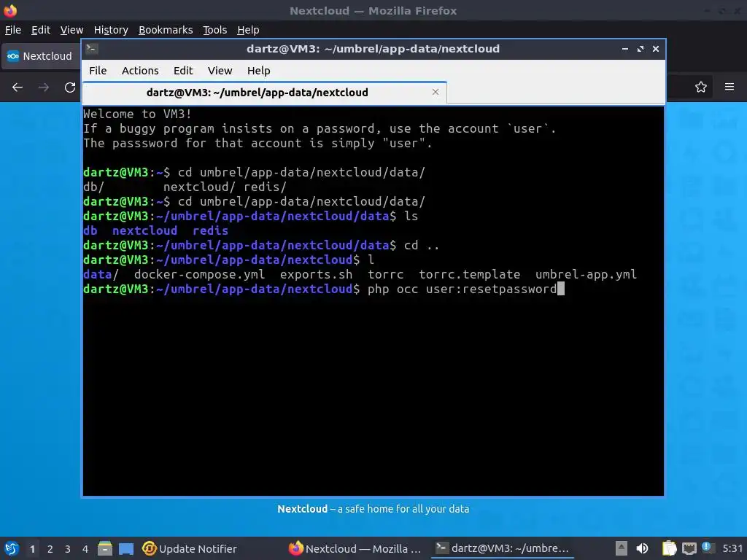Screen dimensions: 747x560
Task: Switch to workspace 2
Action: [x=50, y=549]
